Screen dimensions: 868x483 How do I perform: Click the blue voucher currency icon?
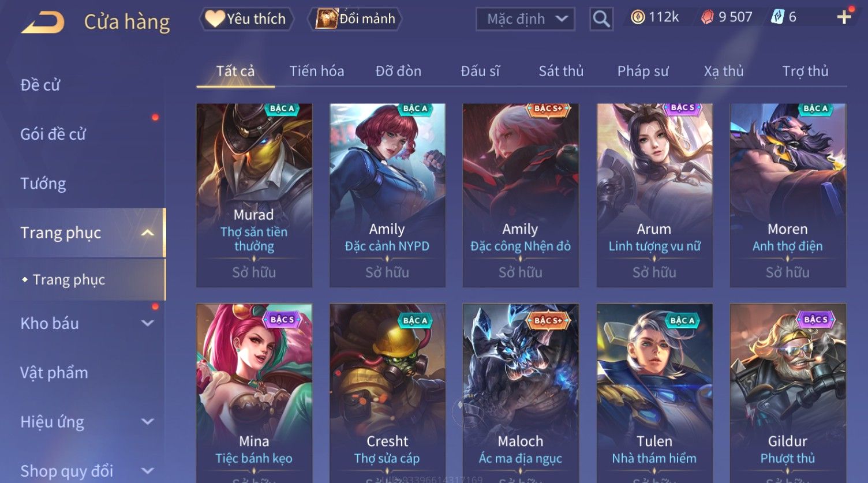tap(777, 17)
